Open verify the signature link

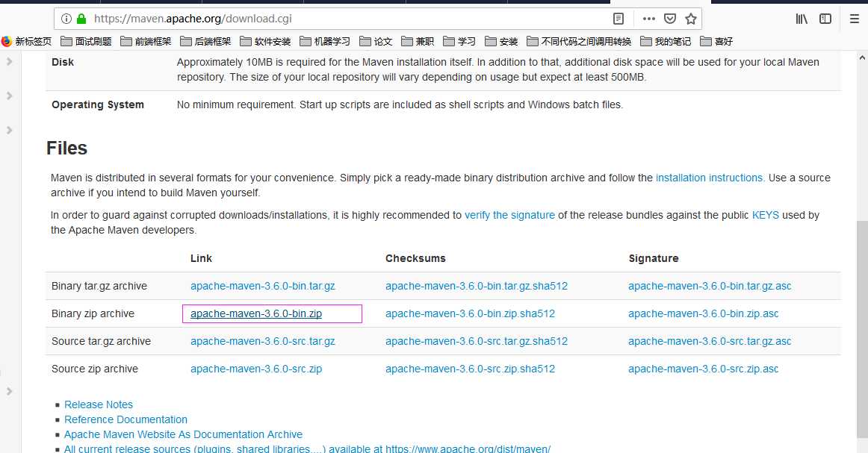tap(509, 215)
